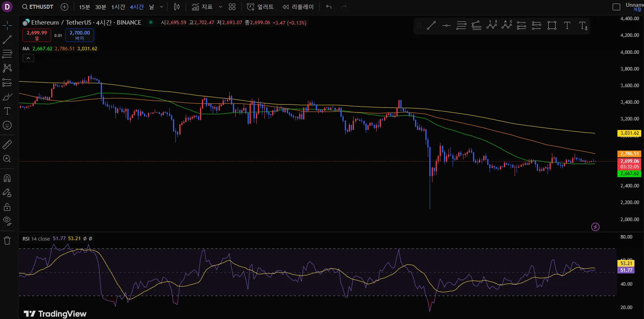
Task: Select the trend line tool in left sidebar
Action: pyautogui.click(x=7, y=40)
